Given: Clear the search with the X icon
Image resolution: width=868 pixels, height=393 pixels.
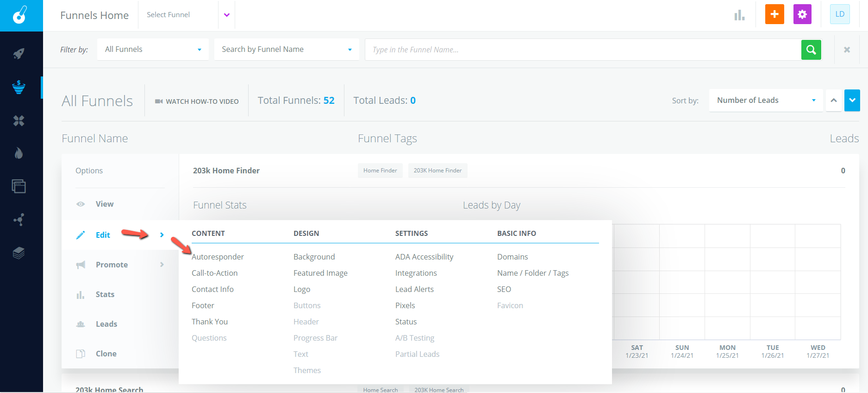Looking at the screenshot, I should click(847, 50).
